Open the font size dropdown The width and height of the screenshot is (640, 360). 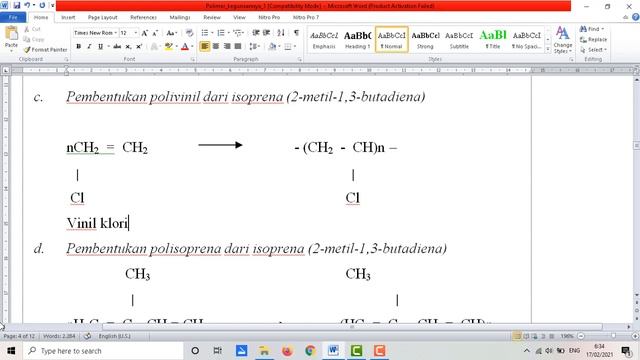136,33
